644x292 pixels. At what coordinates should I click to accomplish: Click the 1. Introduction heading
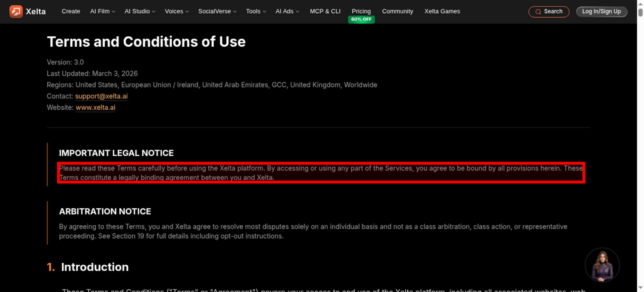(x=88, y=267)
